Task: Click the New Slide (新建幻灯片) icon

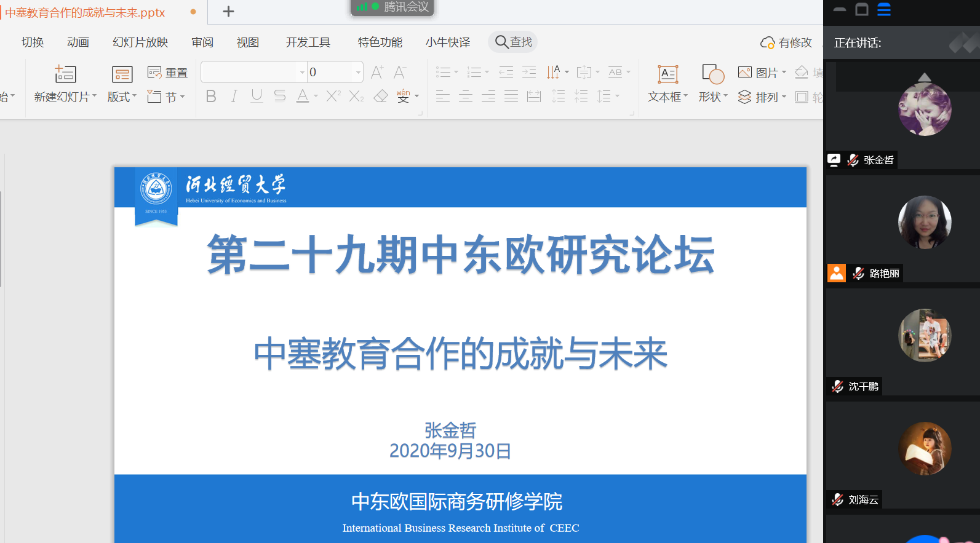Action: 65,74
